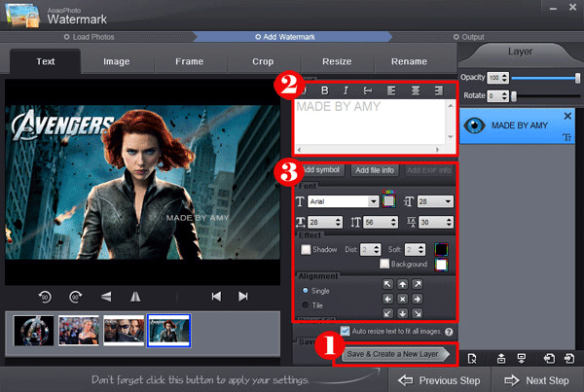Click the Add file info button

point(375,170)
